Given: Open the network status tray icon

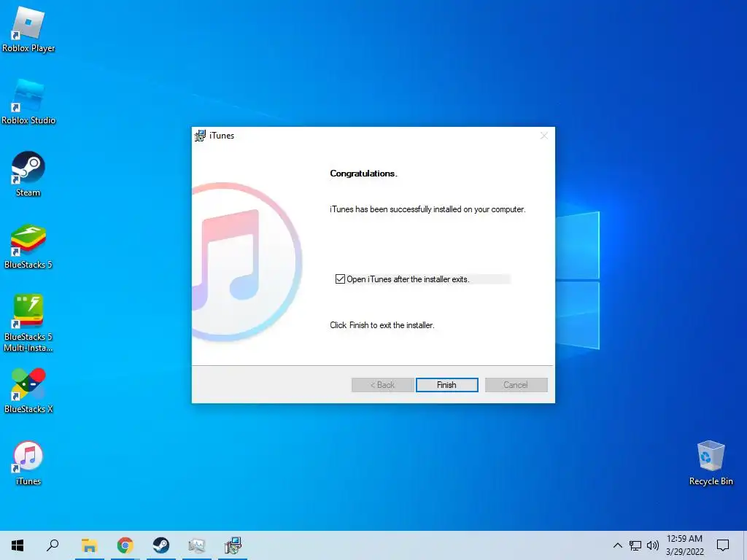Looking at the screenshot, I should 635,545.
